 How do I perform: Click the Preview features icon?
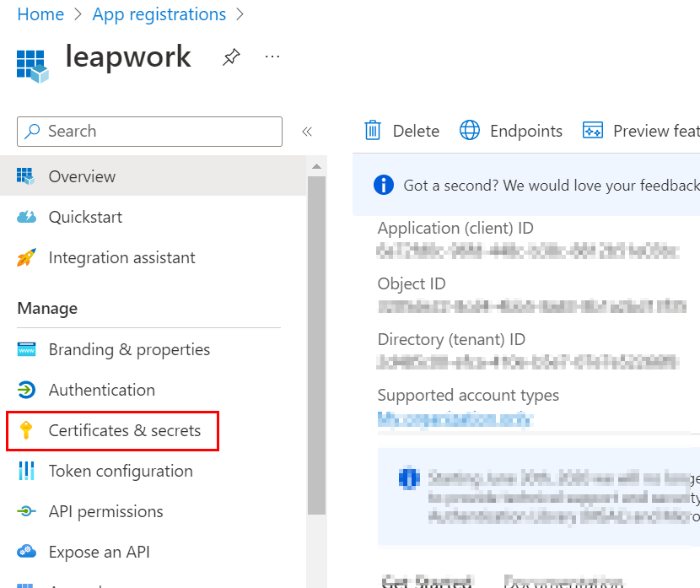[593, 130]
